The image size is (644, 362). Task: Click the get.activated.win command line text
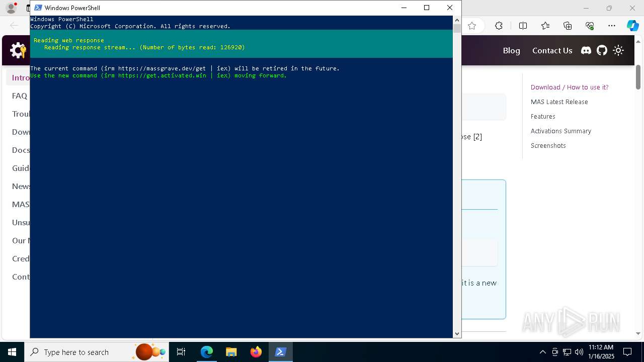[158, 75]
